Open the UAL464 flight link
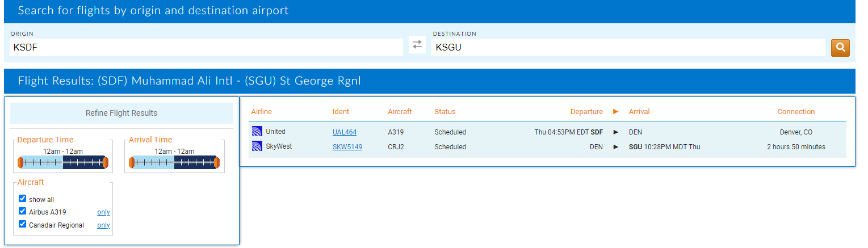This screenshot has width=868, height=248. pyautogui.click(x=345, y=132)
